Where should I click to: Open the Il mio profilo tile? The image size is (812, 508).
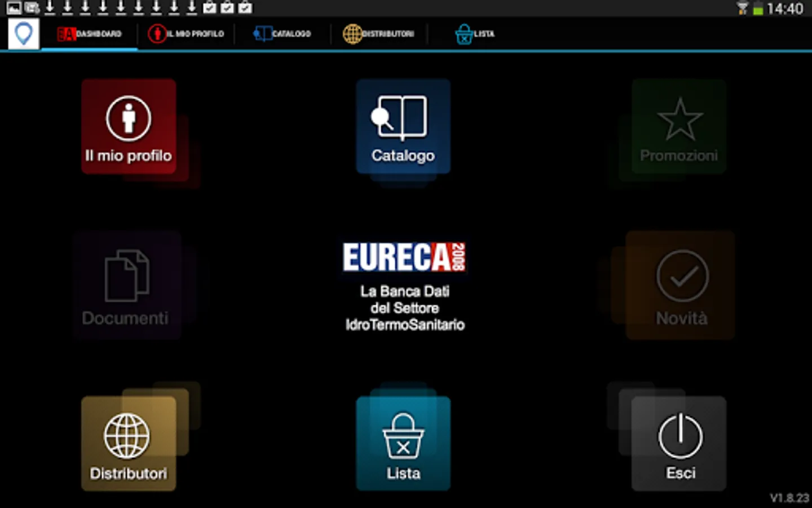click(129, 126)
